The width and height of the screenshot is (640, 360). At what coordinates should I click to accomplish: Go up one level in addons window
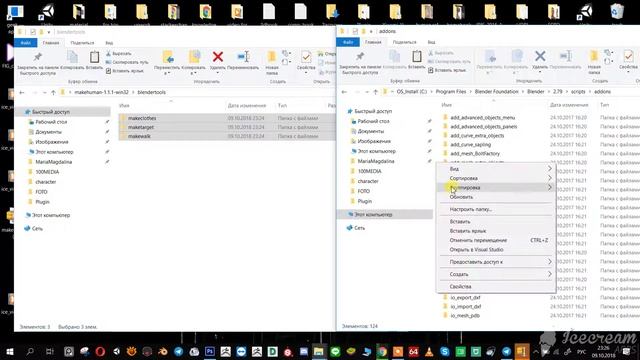[376, 92]
